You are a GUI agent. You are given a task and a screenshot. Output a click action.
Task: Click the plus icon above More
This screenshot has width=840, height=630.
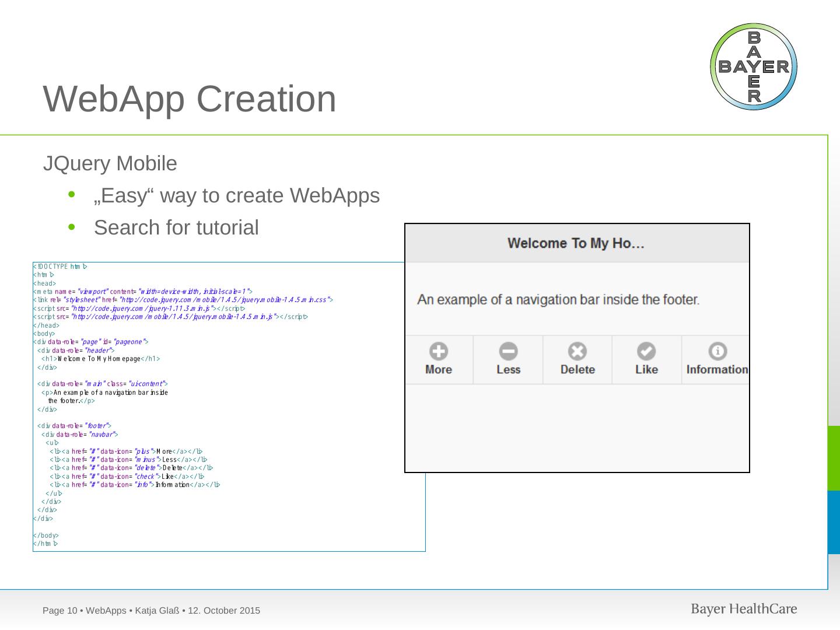(x=439, y=351)
